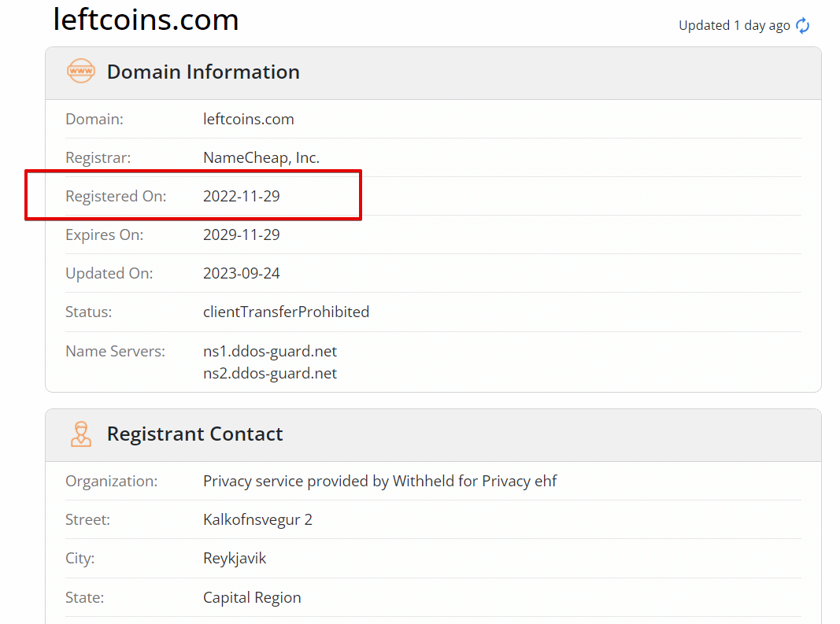Click the orange www globe icon
Screen dimensions: 840x624
pos(81,72)
